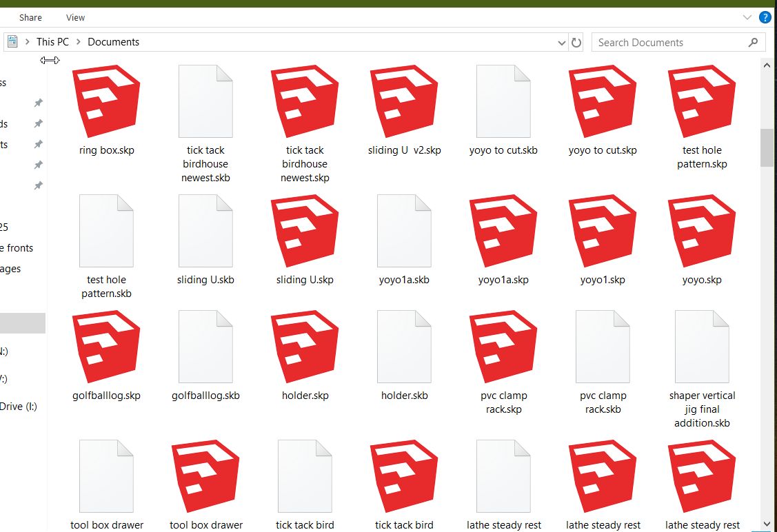
Task: Select the yoyo1.skp SketchUp icon
Action: coord(603,230)
